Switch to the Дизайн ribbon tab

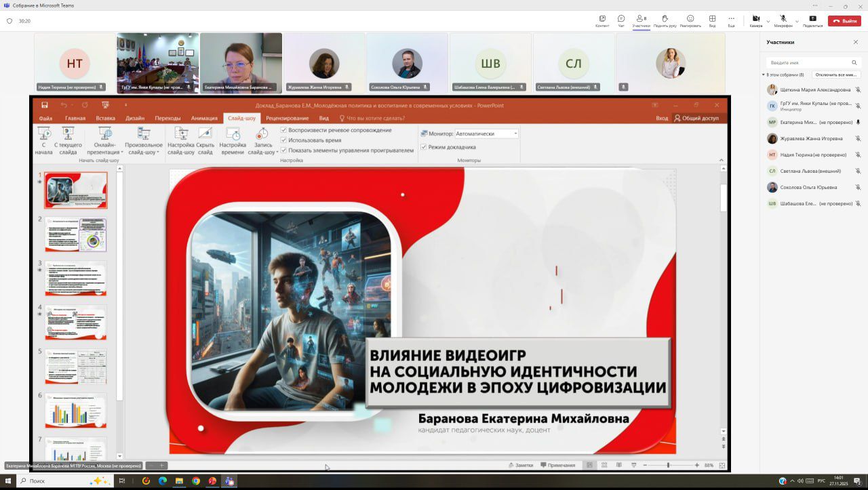[135, 118]
